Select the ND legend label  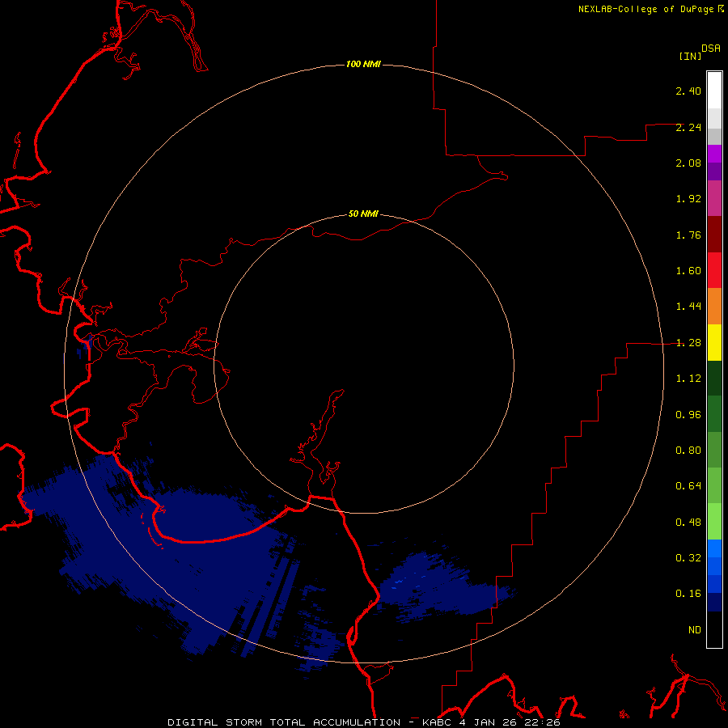point(695,630)
